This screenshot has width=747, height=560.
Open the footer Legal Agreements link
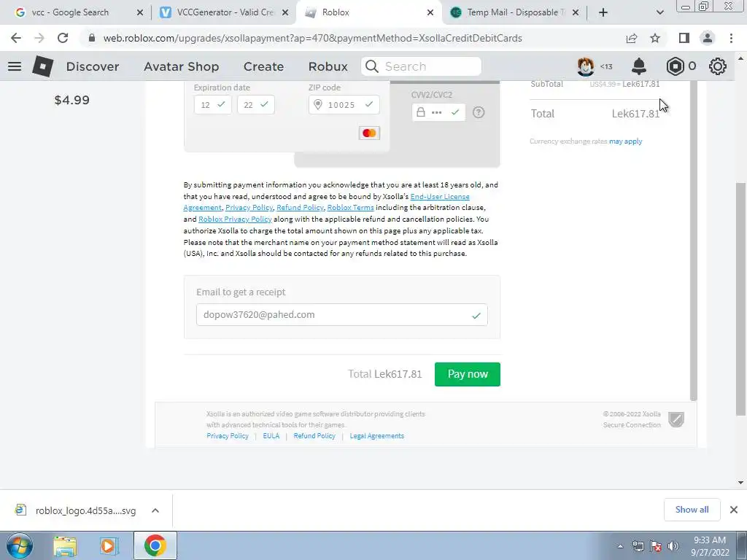coord(377,436)
